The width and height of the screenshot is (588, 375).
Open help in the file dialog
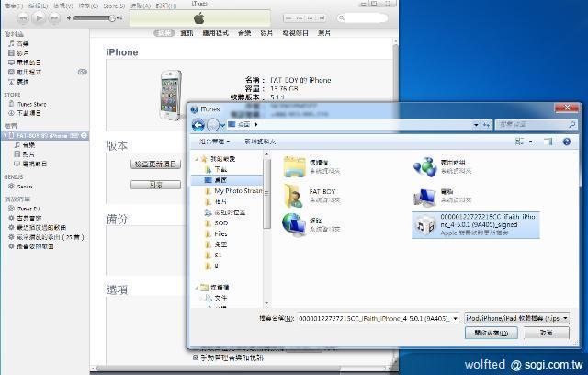click(x=567, y=142)
